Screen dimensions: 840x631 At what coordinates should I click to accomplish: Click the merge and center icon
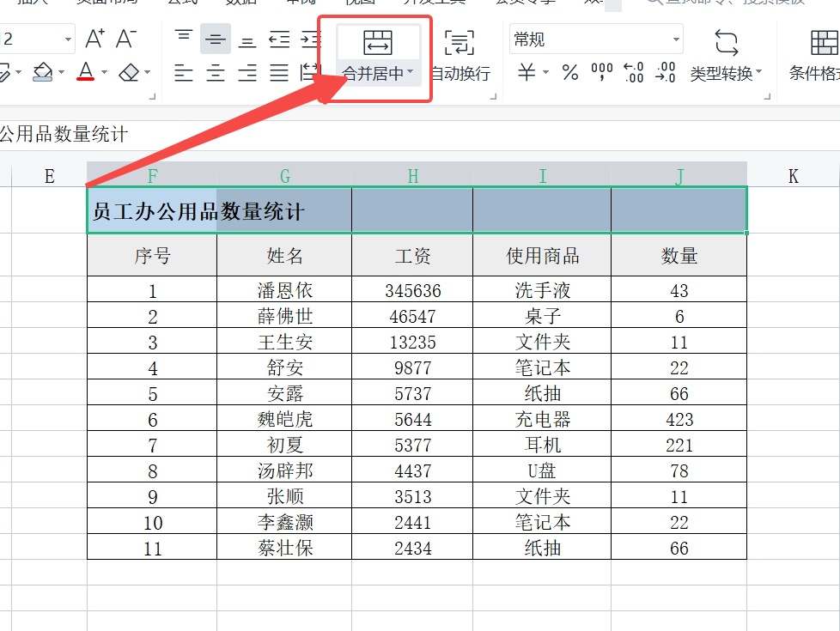point(378,42)
